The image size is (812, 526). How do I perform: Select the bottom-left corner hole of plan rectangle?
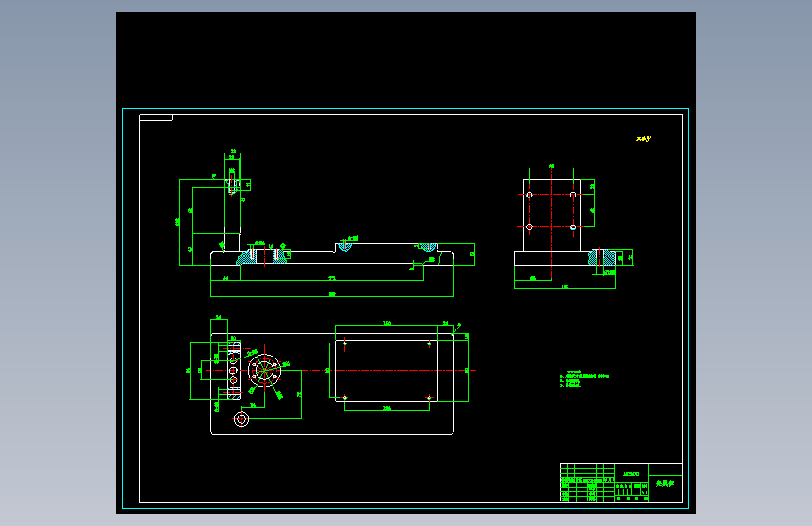pos(345,398)
